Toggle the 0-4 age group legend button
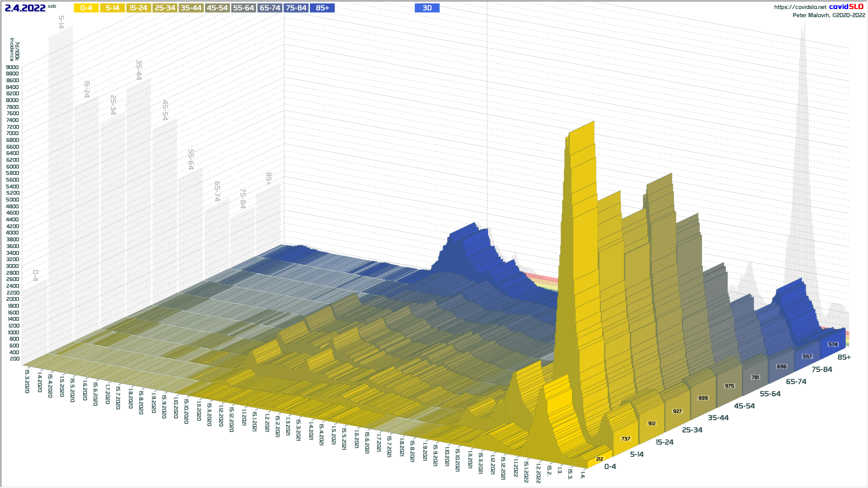 tap(86, 8)
